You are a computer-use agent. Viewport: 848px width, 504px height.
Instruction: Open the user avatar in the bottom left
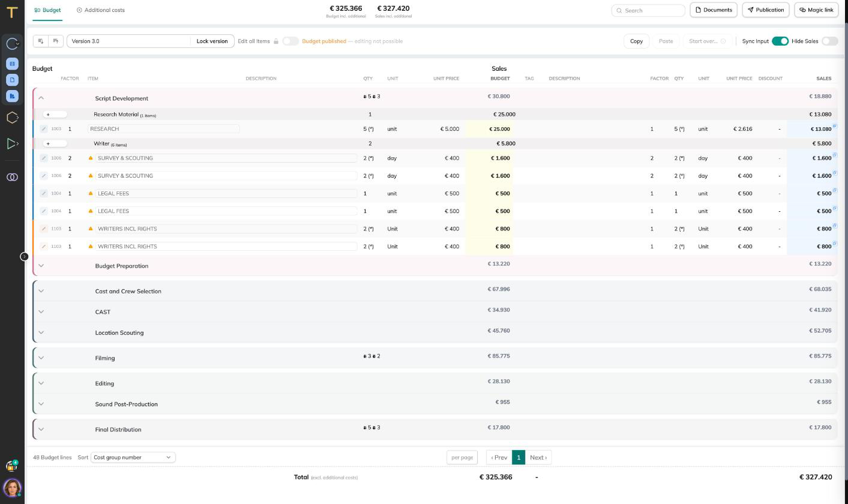(x=12, y=487)
